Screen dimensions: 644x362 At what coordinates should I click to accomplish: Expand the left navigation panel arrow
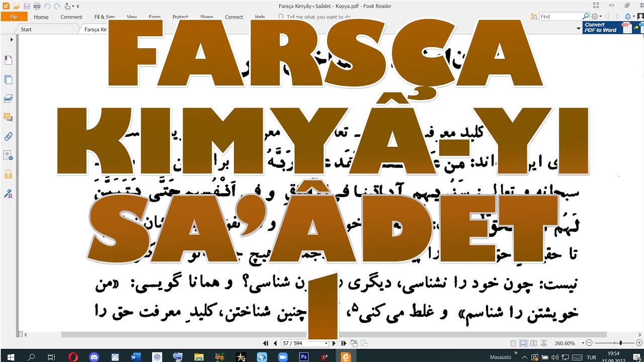(12, 39)
